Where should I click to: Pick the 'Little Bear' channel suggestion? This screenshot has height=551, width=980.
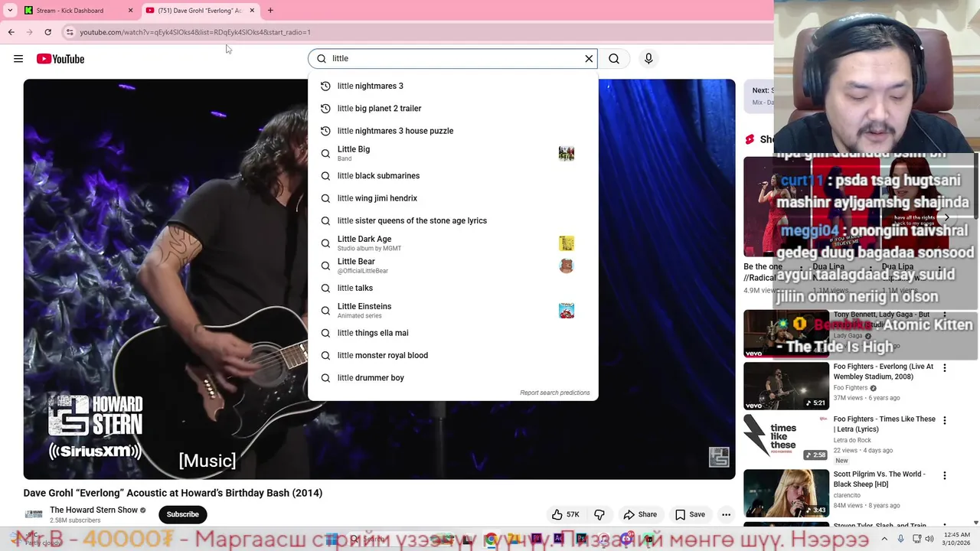click(452, 266)
